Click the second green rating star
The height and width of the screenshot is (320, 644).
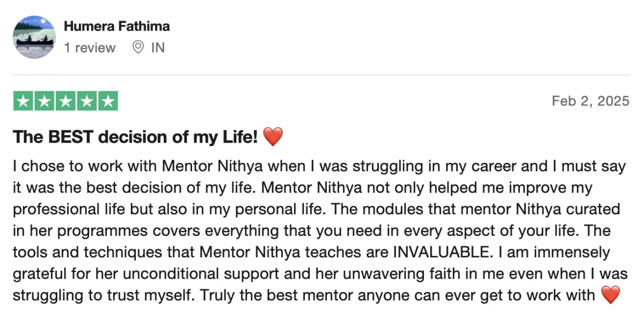[x=44, y=101]
